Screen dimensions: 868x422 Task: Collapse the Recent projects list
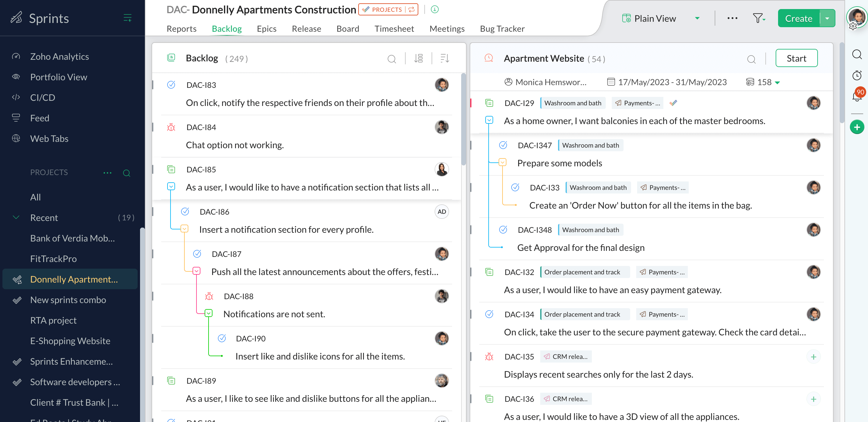pos(16,217)
